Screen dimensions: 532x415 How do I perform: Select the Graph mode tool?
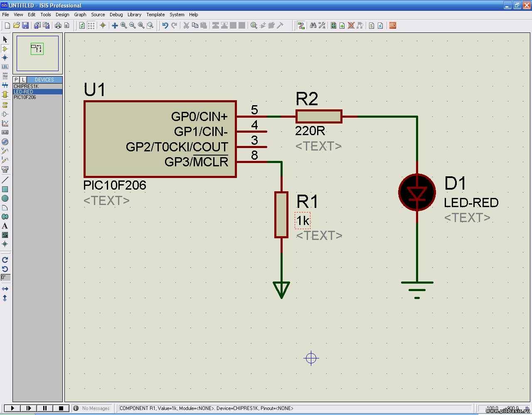5,123
